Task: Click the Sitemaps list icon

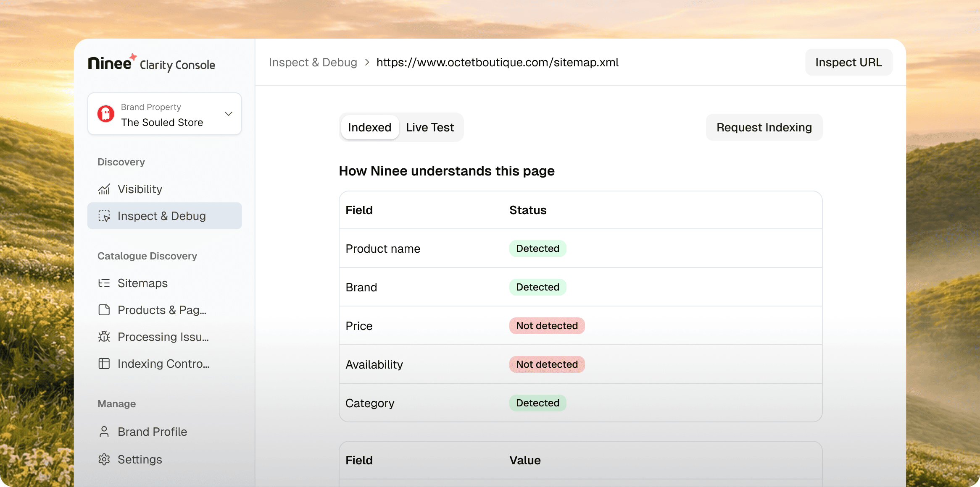Action: (x=104, y=283)
